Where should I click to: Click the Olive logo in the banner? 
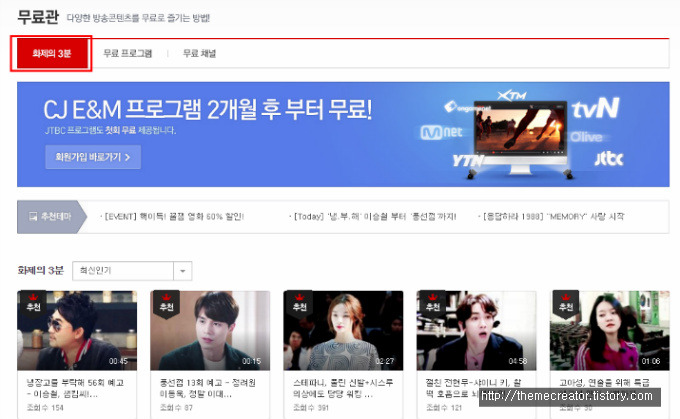tap(586, 137)
